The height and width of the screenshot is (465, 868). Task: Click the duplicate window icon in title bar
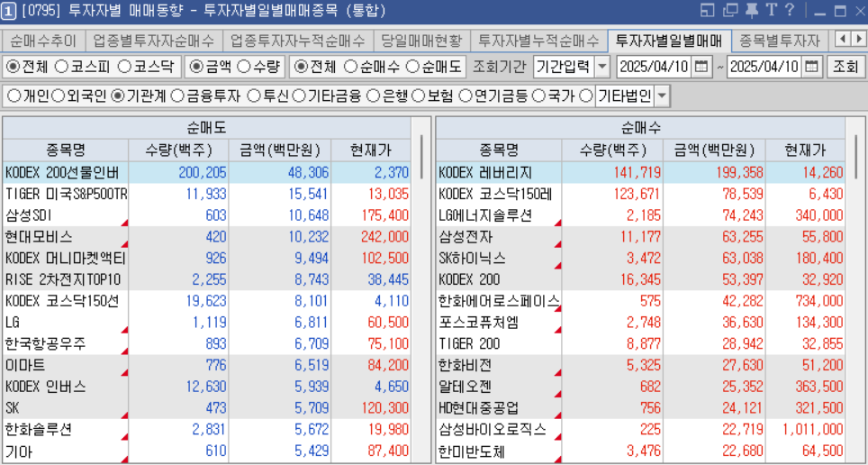tap(732, 10)
